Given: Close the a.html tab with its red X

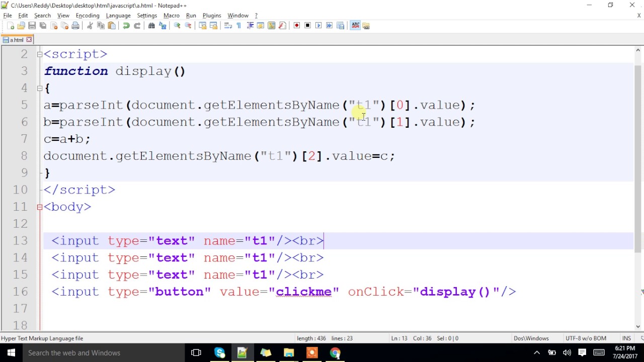Looking at the screenshot, I should click(x=29, y=40).
